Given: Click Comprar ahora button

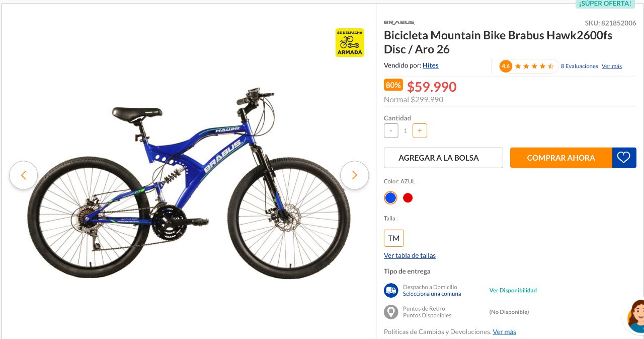Looking at the screenshot, I should 561,158.
